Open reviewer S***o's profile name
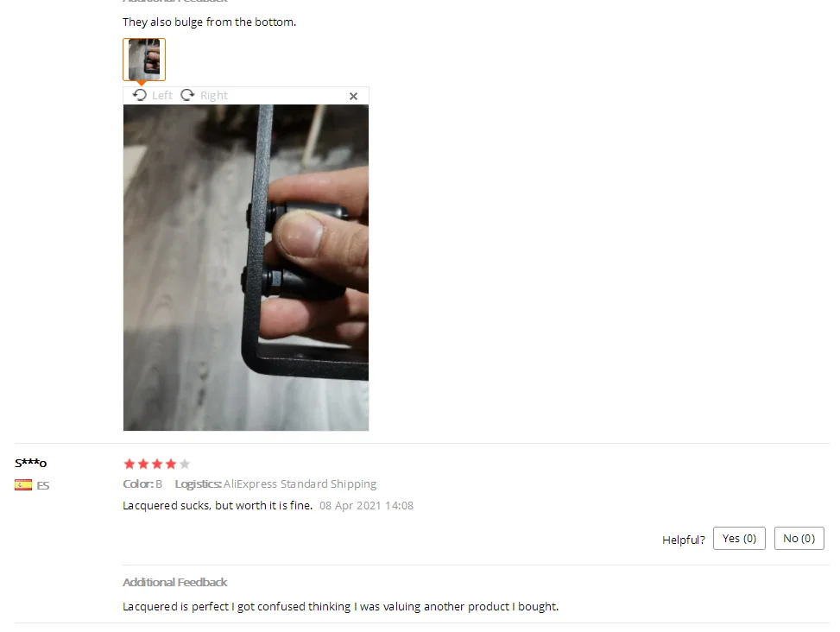The width and height of the screenshot is (840, 632). click(31, 463)
